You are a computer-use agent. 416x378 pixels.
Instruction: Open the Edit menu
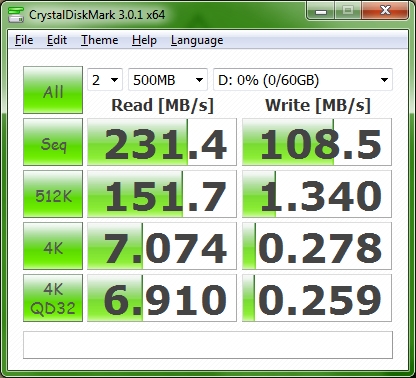[57, 40]
